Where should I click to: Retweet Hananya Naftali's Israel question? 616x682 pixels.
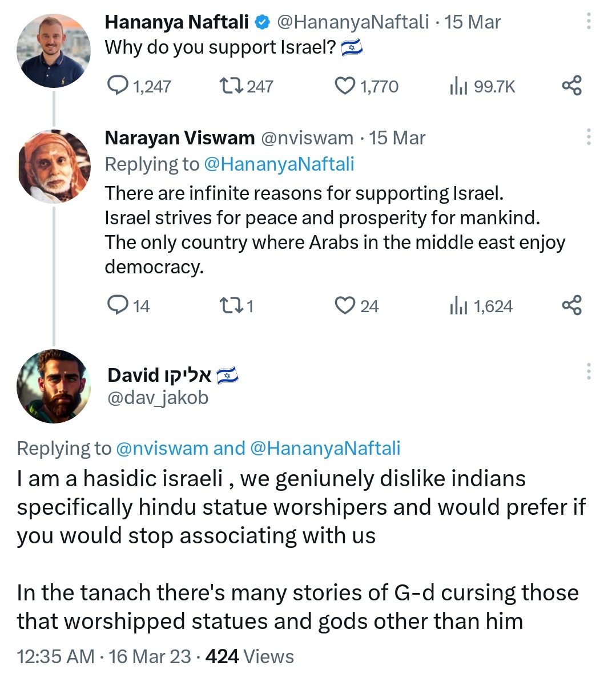[232, 86]
